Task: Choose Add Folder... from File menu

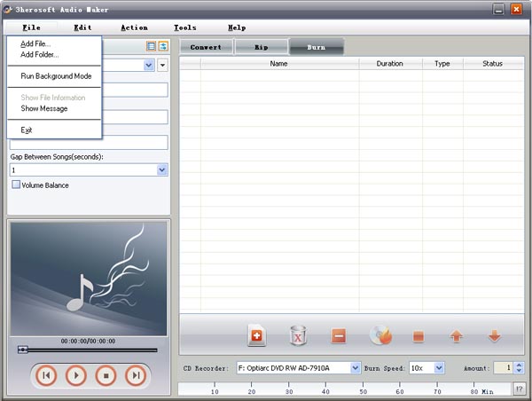Action: pos(40,55)
